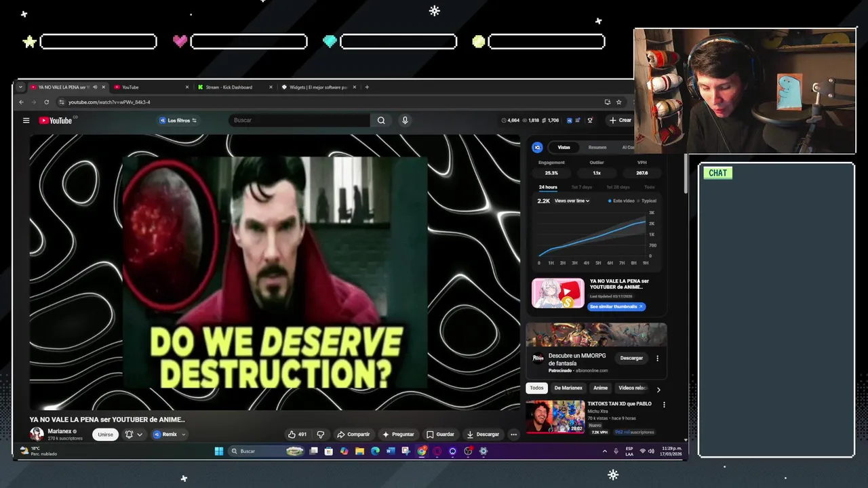868x488 pixels.
Task: Toggle the Este video chart legend
Action: click(621, 201)
